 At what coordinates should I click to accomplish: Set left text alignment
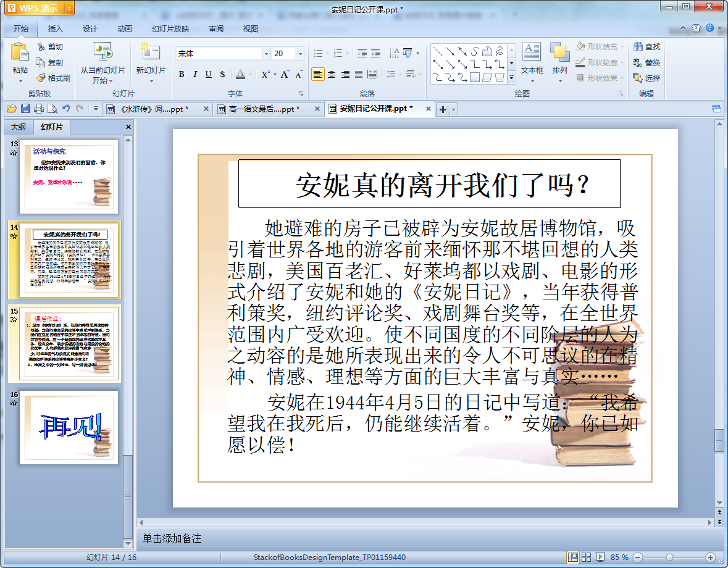[317, 74]
